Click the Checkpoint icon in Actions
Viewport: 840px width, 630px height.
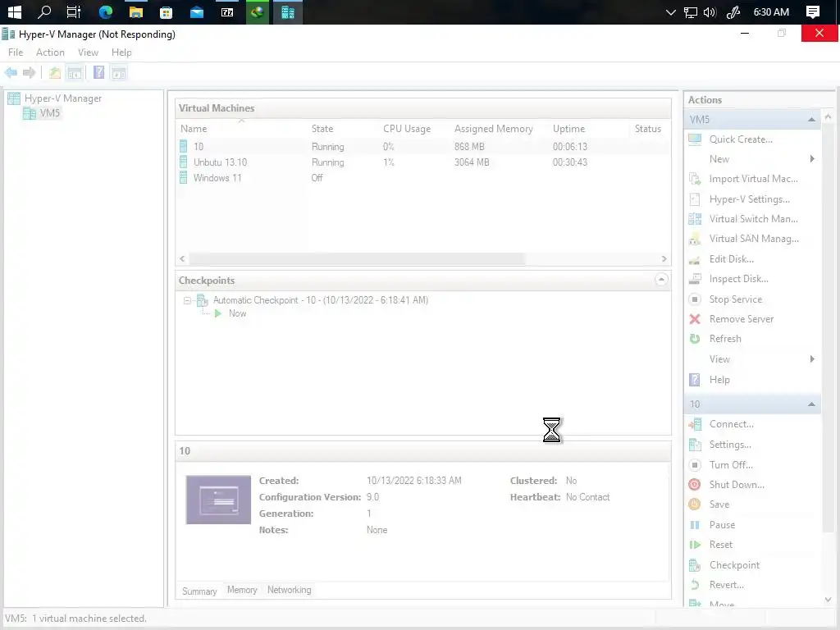coord(695,565)
